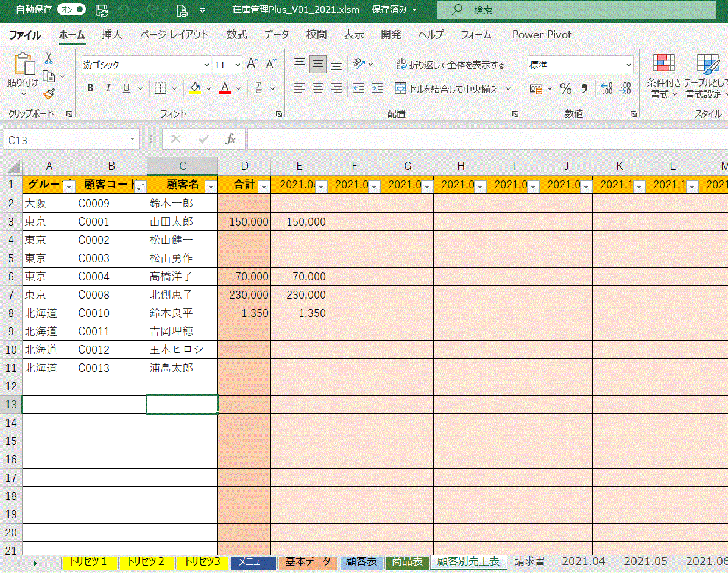Open the Font dialog launcher
This screenshot has height=573, width=728.
coord(279,114)
